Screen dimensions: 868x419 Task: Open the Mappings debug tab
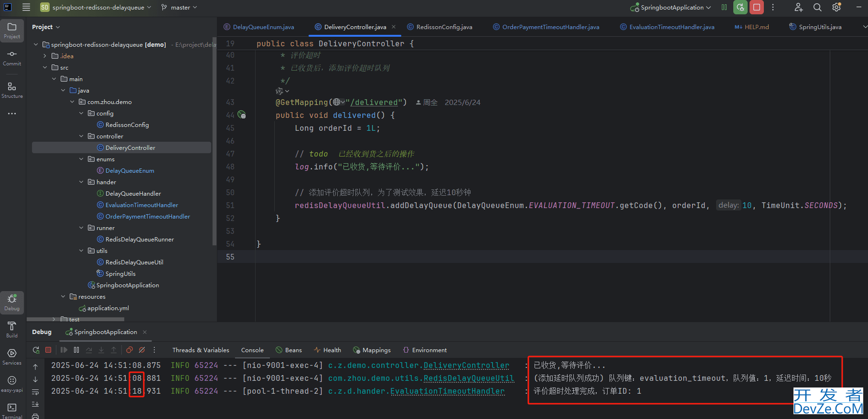(372, 350)
